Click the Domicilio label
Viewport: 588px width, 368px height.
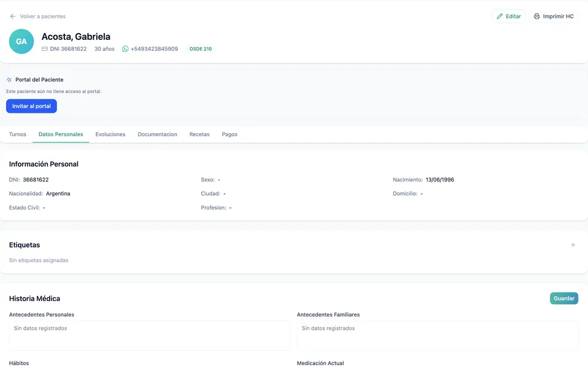[405, 193]
